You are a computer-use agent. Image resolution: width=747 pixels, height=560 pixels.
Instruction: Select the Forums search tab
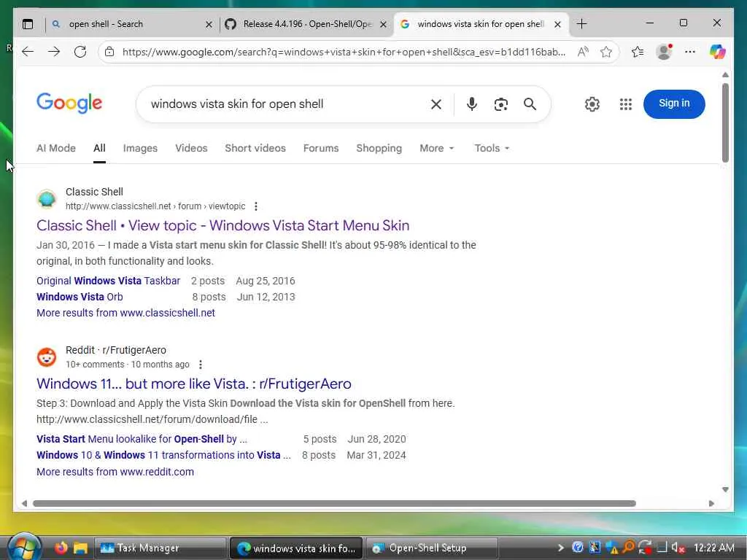pyautogui.click(x=321, y=148)
